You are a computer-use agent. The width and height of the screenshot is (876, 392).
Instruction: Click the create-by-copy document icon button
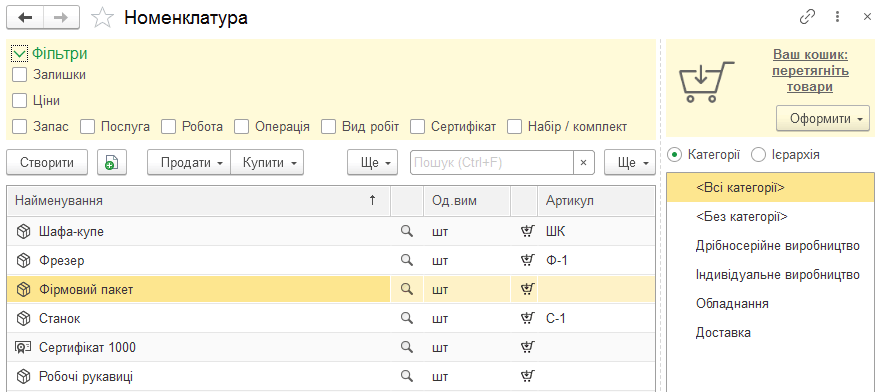pos(112,162)
